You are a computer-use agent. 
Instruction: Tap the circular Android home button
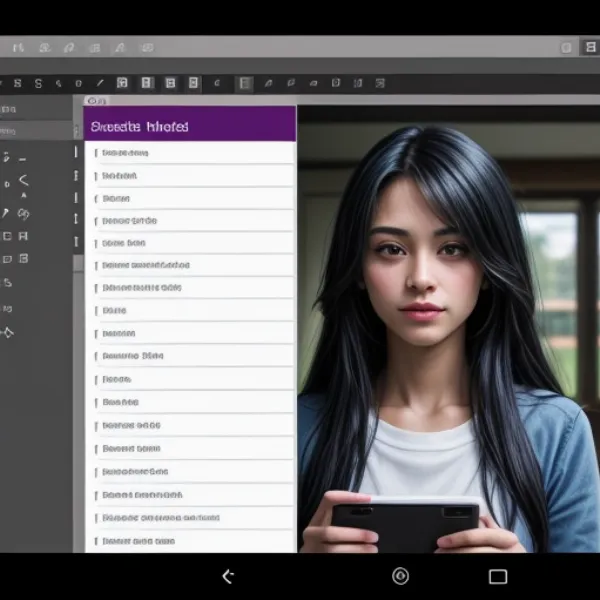[400, 576]
